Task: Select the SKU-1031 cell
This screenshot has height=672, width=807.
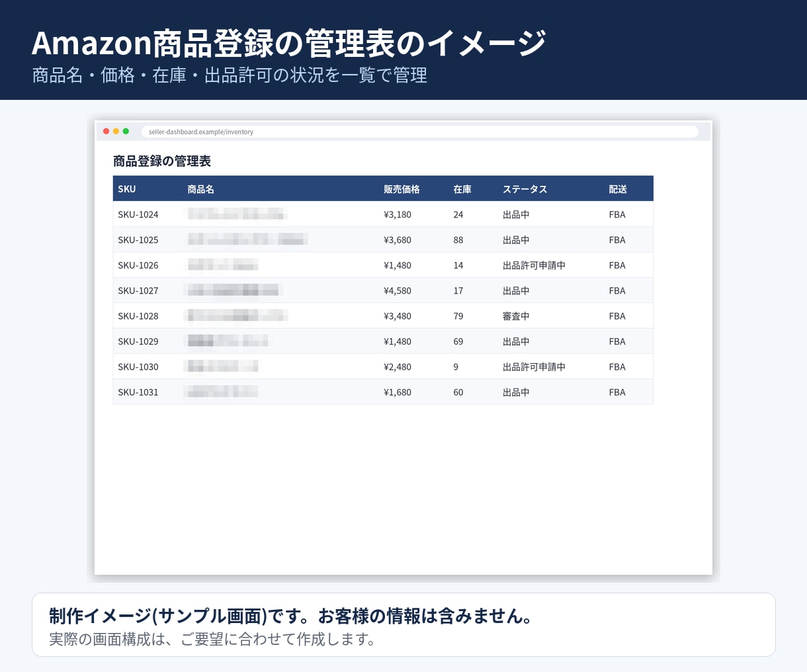Action: pyautogui.click(x=138, y=392)
